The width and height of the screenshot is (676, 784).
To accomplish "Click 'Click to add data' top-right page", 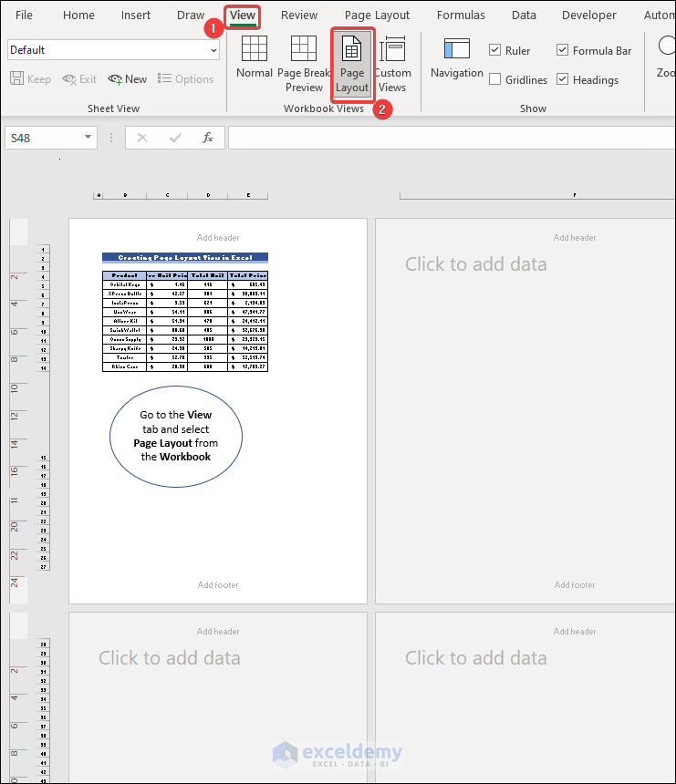I will (x=476, y=264).
